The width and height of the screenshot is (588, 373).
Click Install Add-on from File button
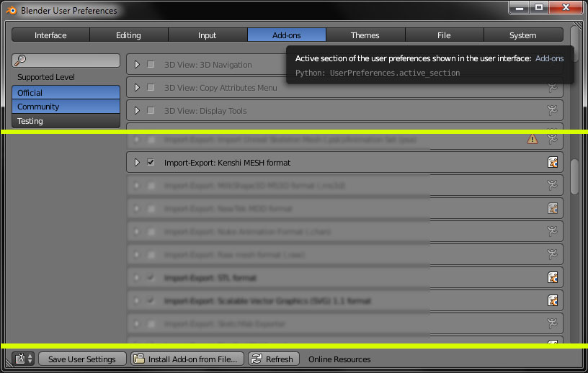click(187, 359)
